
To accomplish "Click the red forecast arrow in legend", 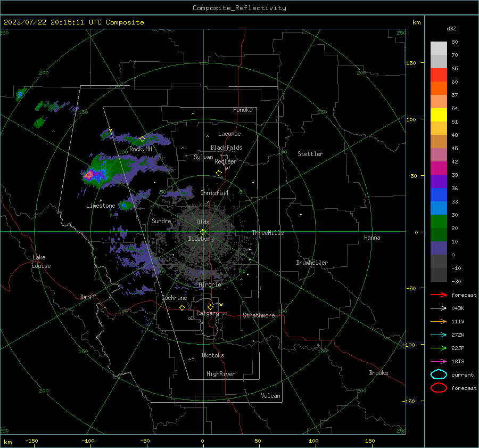I will click(439, 295).
